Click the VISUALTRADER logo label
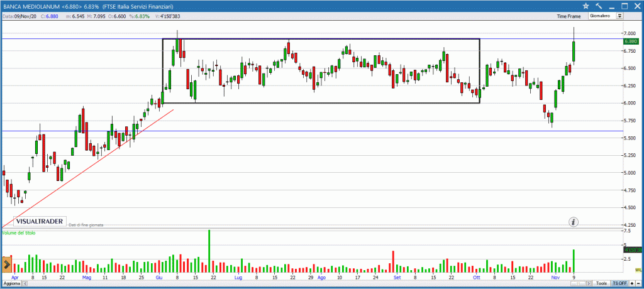 40,221
